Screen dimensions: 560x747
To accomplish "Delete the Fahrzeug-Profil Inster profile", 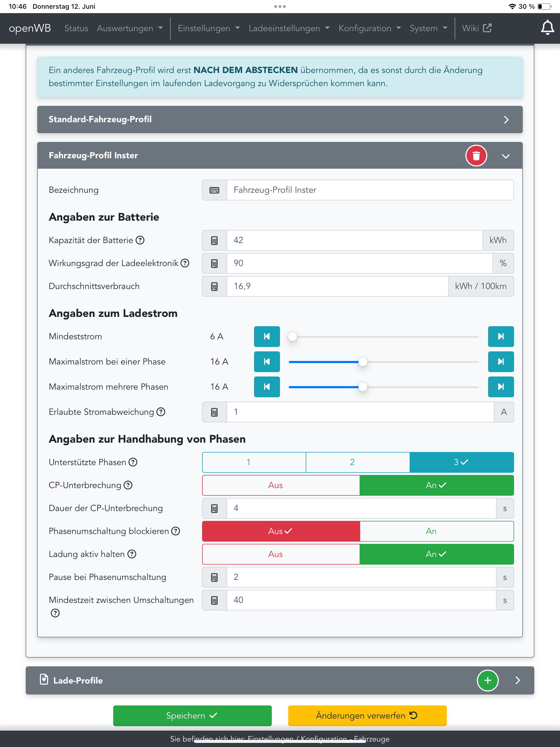I will (x=476, y=156).
